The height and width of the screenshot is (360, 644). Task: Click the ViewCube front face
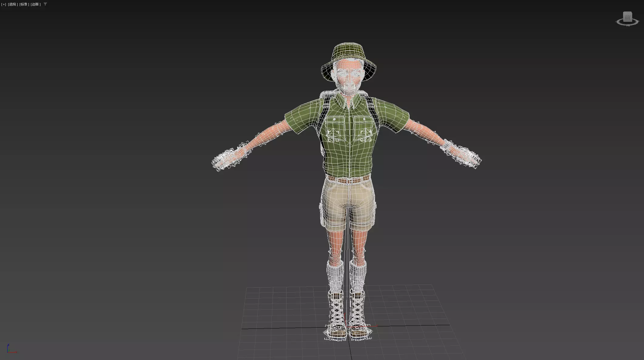(627, 18)
